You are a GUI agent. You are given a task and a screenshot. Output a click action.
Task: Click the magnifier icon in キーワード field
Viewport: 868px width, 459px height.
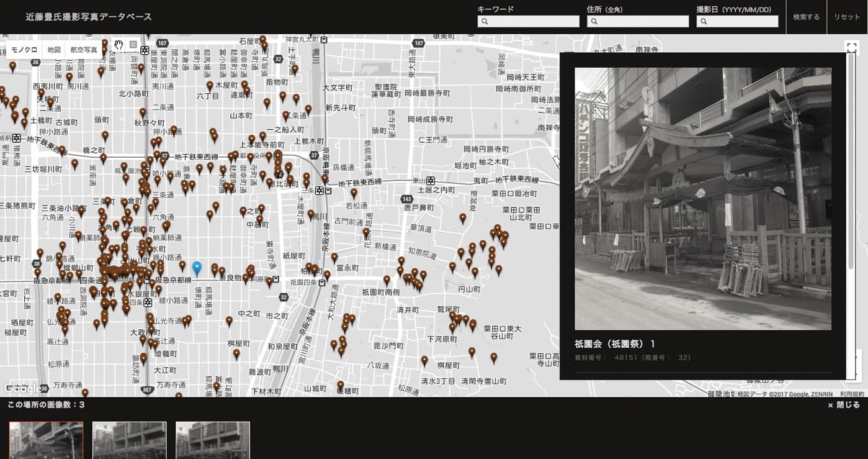tap(485, 22)
